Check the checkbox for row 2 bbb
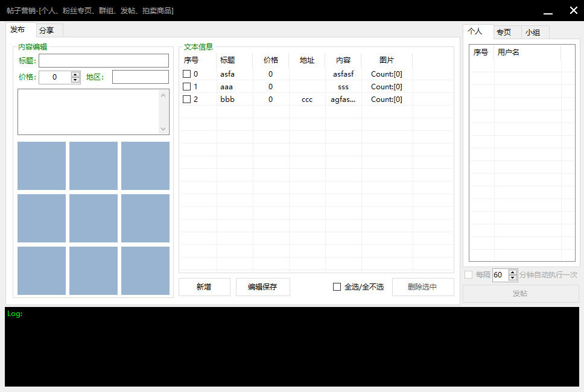The width and height of the screenshot is (584, 392). click(x=187, y=100)
